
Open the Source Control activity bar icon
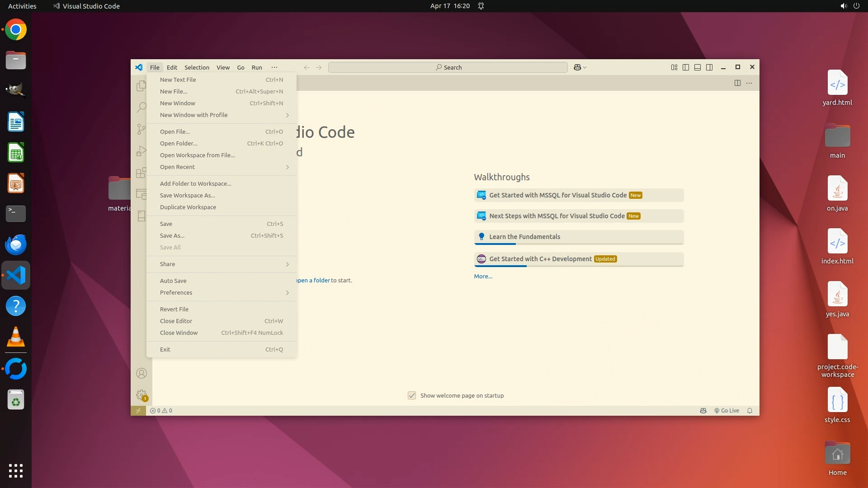142,129
